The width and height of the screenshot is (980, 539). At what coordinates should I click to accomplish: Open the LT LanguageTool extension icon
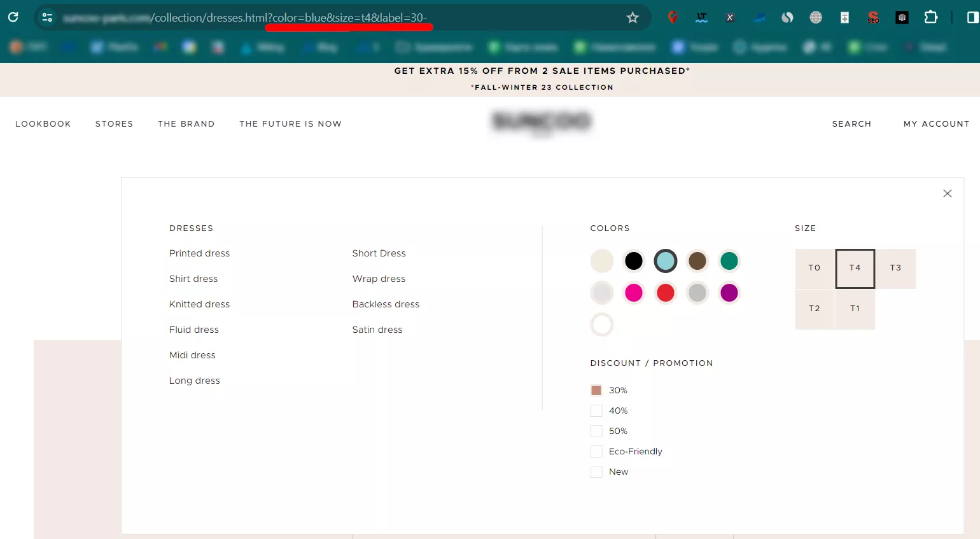[x=701, y=18]
